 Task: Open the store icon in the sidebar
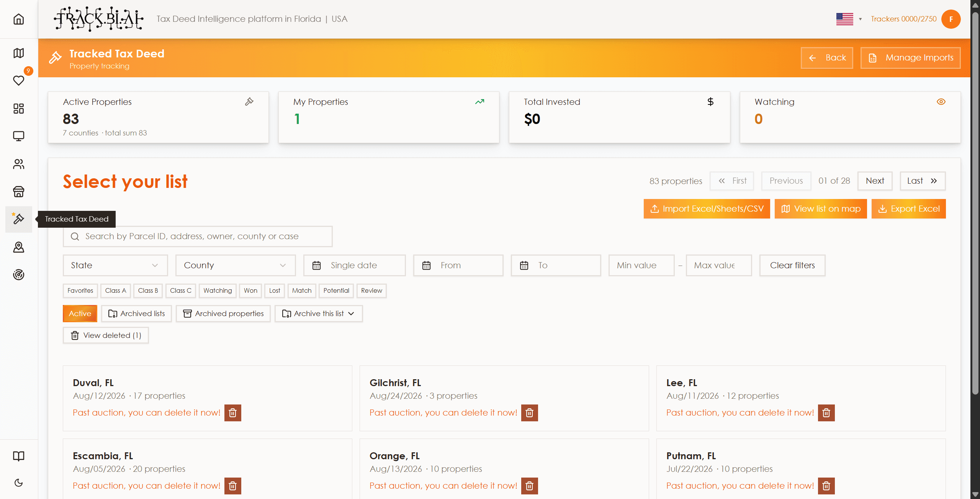pos(18,191)
